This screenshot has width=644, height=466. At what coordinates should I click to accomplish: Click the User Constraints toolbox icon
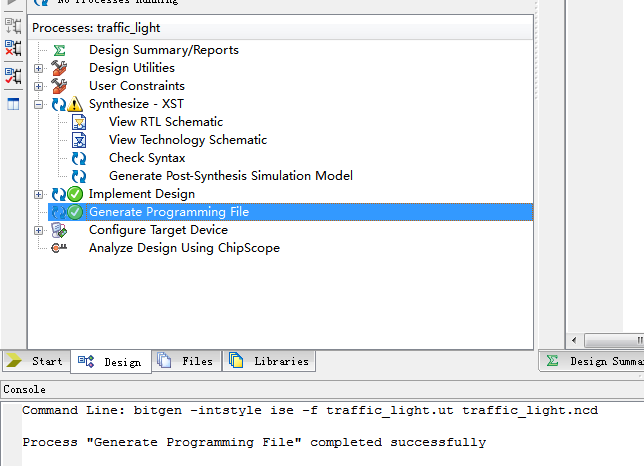tap(59, 86)
